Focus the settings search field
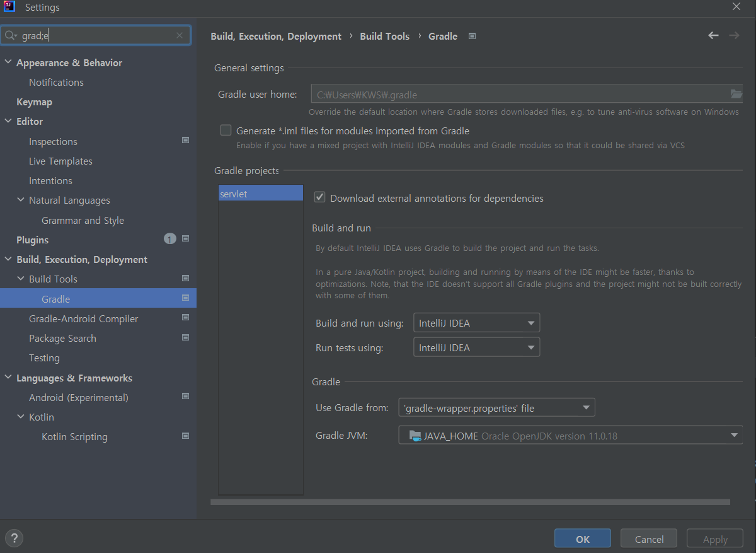 click(96, 36)
